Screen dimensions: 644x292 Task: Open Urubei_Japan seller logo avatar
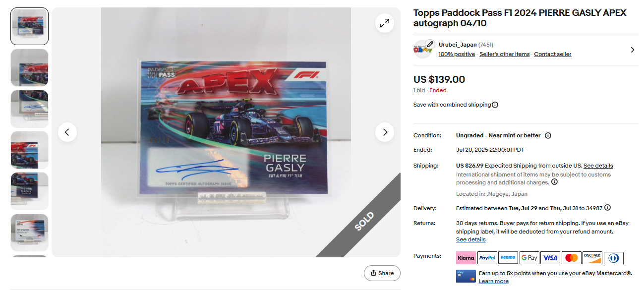point(423,49)
